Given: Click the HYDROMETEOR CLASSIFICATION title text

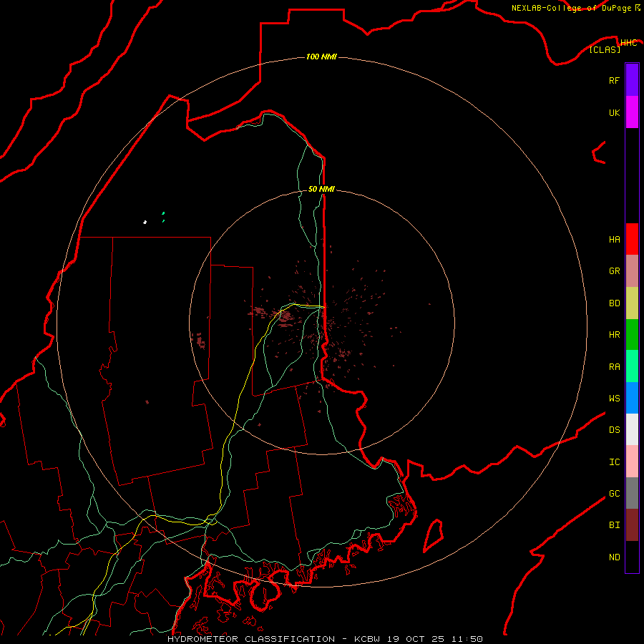Looking at the screenshot, I should (251, 639).
